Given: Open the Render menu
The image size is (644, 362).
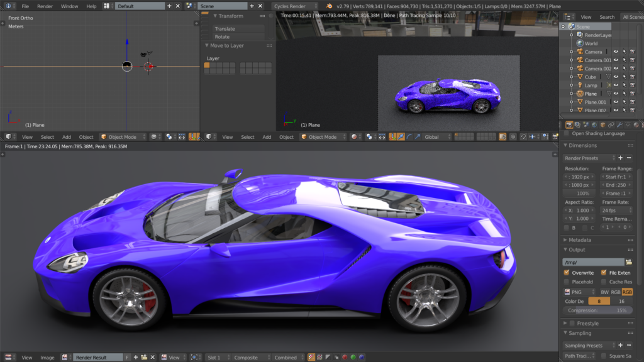Looking at the screenshot, I should pyautogui.click(x=45, y=6).
